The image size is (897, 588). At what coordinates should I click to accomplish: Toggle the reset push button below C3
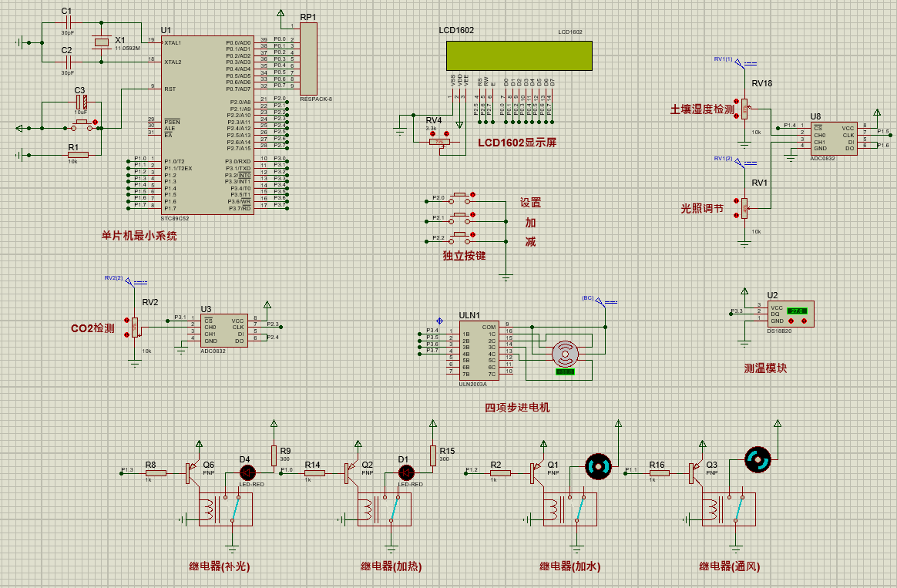coord(82,126)
